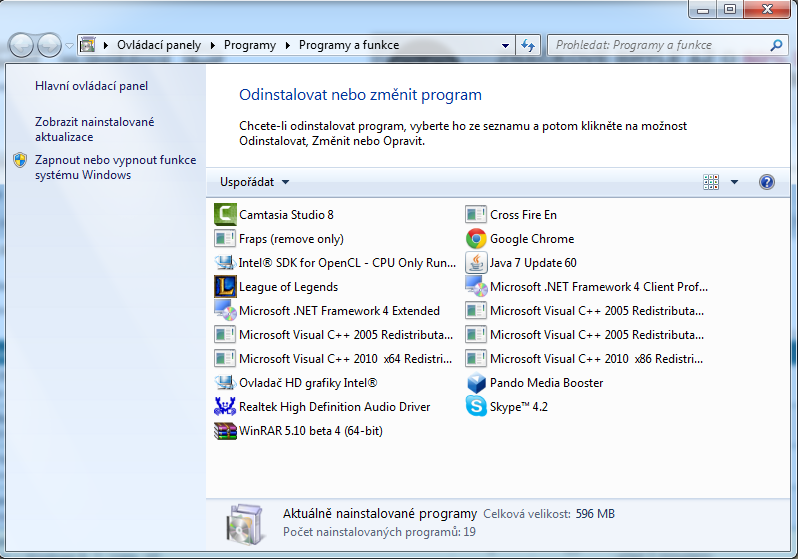
Task: Click the Java 7 Update 60 icon
Action: pos(476,262)
